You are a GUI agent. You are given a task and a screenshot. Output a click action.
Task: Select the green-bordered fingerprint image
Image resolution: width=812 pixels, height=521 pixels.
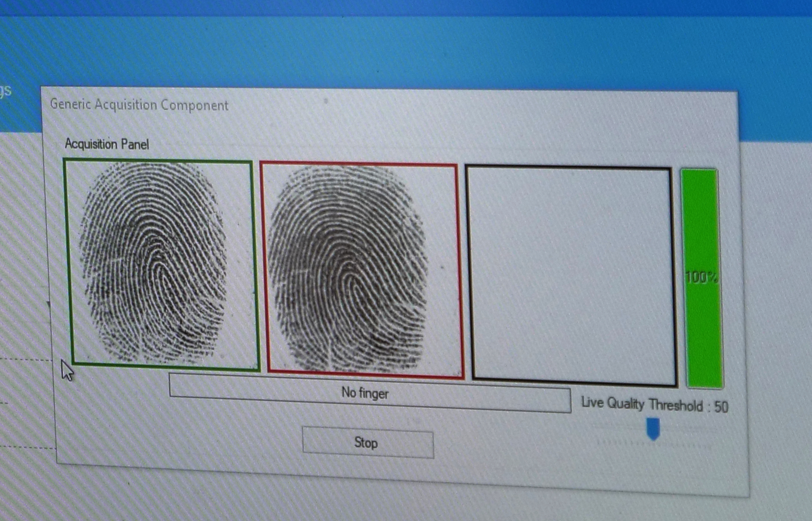[161, 265]
